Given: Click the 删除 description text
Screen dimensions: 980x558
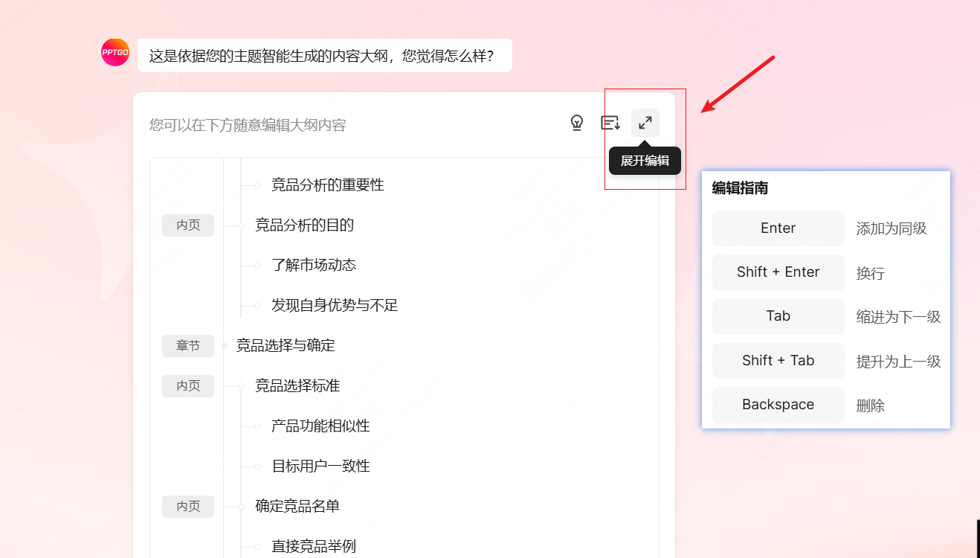Looking at the screenshot, I should click(871, 405).
